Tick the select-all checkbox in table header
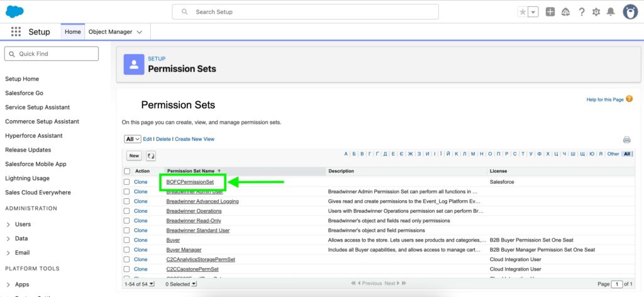The width and height of the screenshot is (644, 297). [x=127, y=171]
